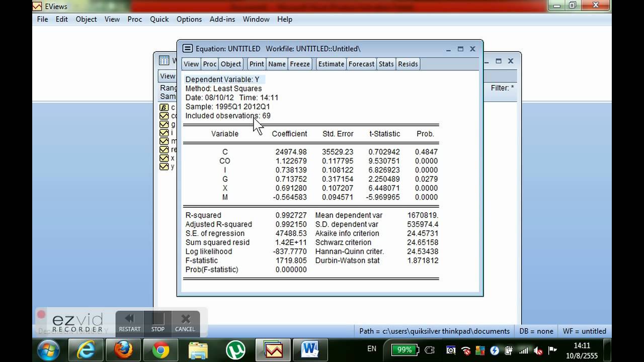Click View button in Equation window toolbar
Viewport: 644px width, 362px height.
(191, 64)
